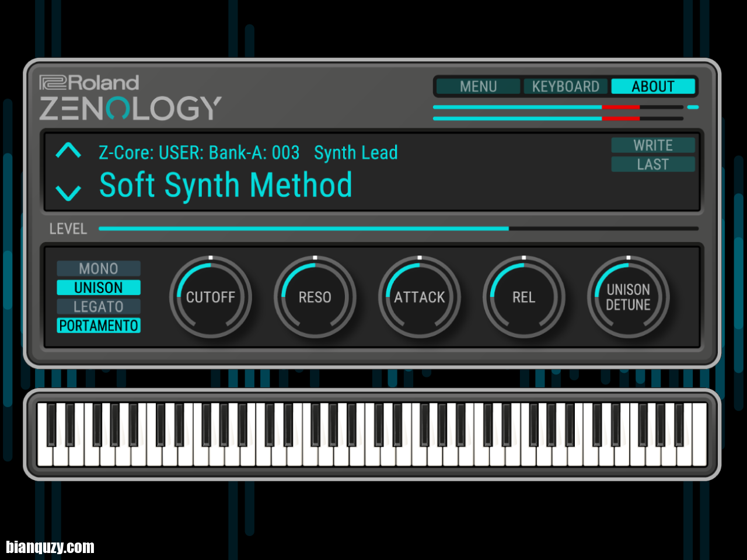Open the MENU tab
Image resolution: width=747 pixels, height=560 pixels.
tap(478, 86)
